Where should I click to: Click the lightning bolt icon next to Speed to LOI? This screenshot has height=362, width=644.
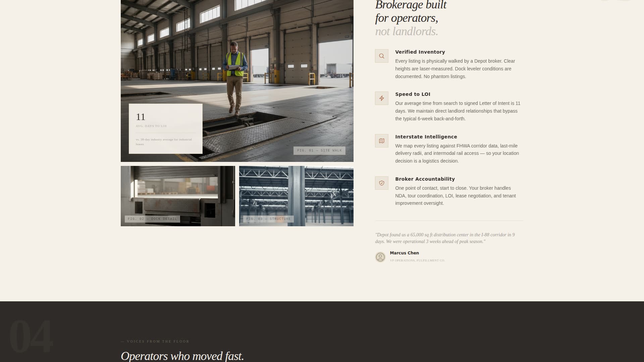pyautogui.click(x=382, y=98)
